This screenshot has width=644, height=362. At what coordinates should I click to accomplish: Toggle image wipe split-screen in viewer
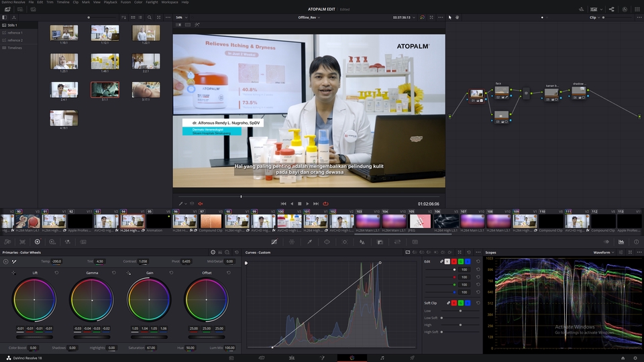[178, 25]
